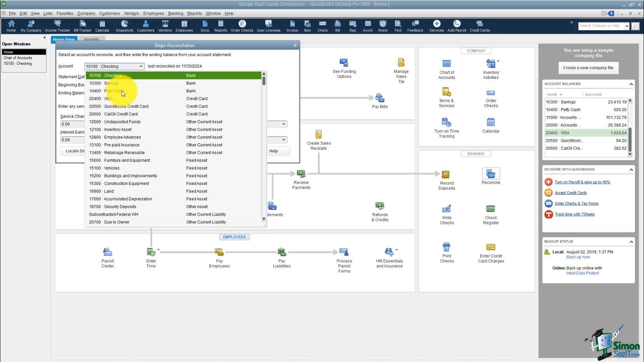Open the Reports menu

tap(194, 13)
